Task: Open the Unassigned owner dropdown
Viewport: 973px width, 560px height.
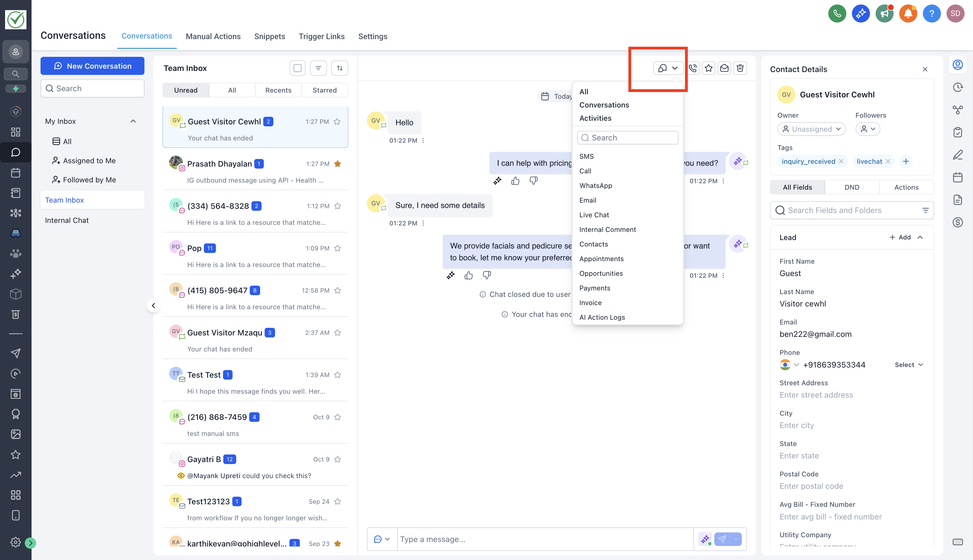Action: pyautogui.click(x=811, y=129)
